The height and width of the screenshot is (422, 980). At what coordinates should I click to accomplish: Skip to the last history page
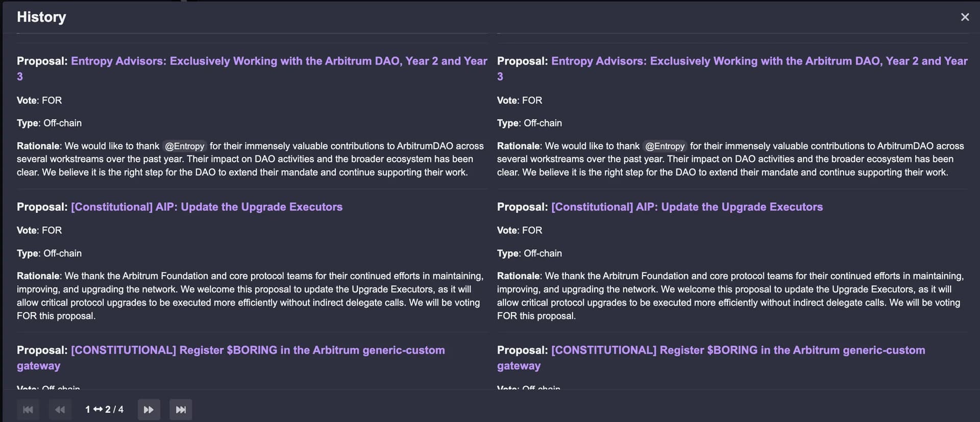pos(181,410)
